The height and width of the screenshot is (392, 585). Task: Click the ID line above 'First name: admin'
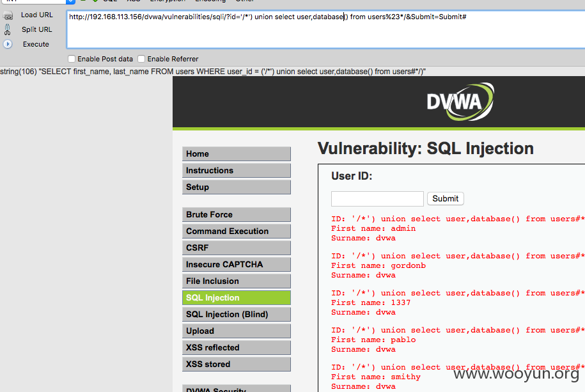tap(458, 219)
